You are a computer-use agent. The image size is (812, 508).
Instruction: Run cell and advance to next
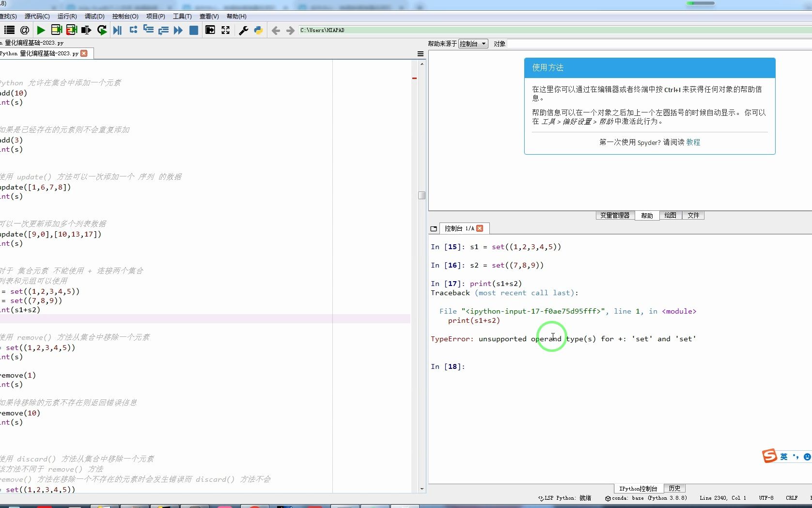[71, 30]
